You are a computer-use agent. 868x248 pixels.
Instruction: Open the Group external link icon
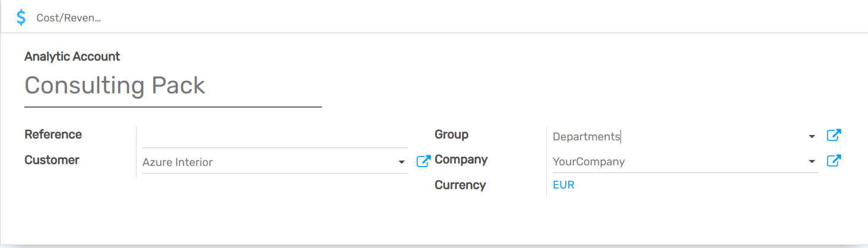834,136
